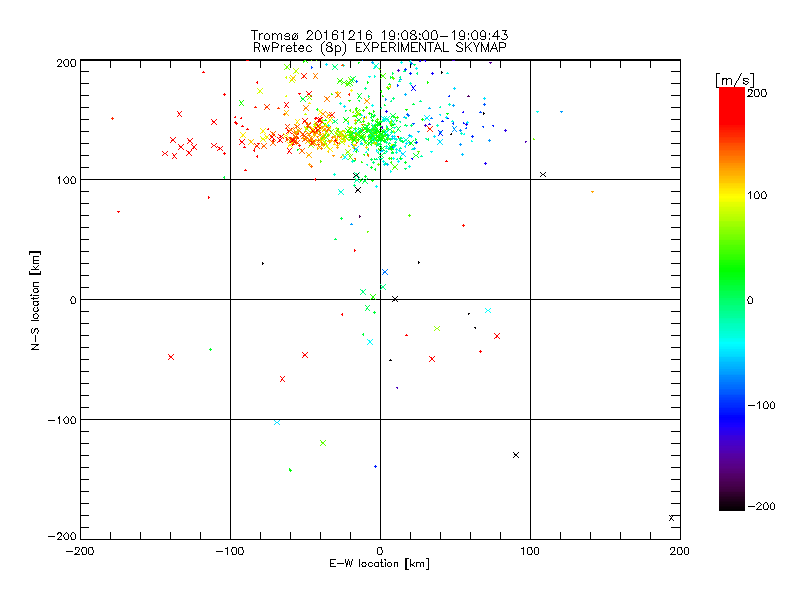Click the black cross in the bottom-right corner of the plot
800x600 pixels.
pos(671,518)
